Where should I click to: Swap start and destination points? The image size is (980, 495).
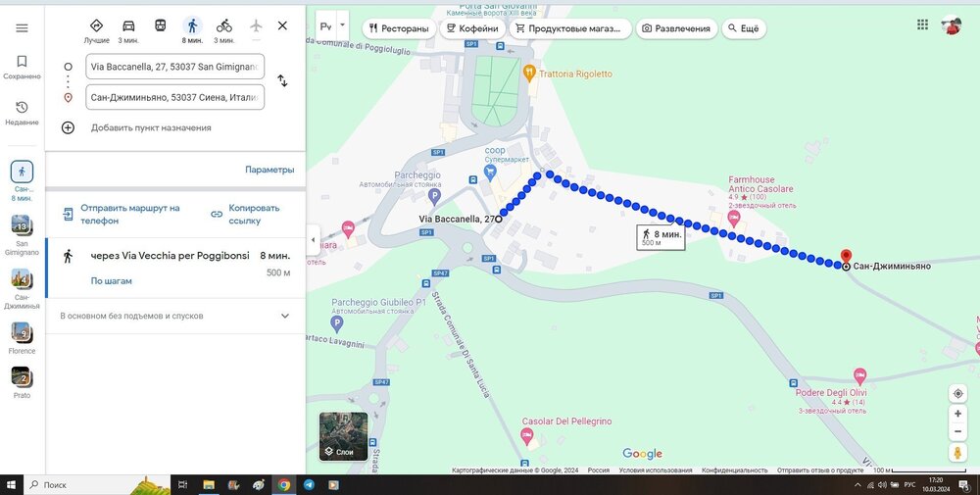pyautogui.click(x=282, y=81)
